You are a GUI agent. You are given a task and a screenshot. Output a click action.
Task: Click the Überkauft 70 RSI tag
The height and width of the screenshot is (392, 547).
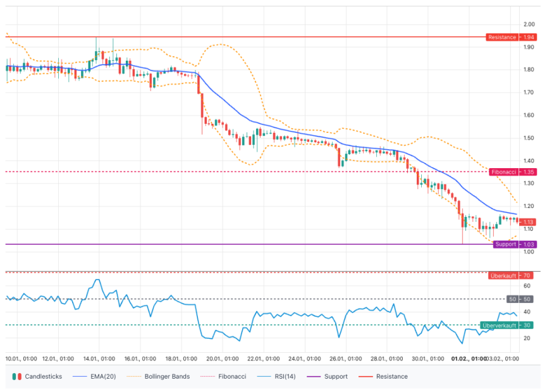click(510, 276)
